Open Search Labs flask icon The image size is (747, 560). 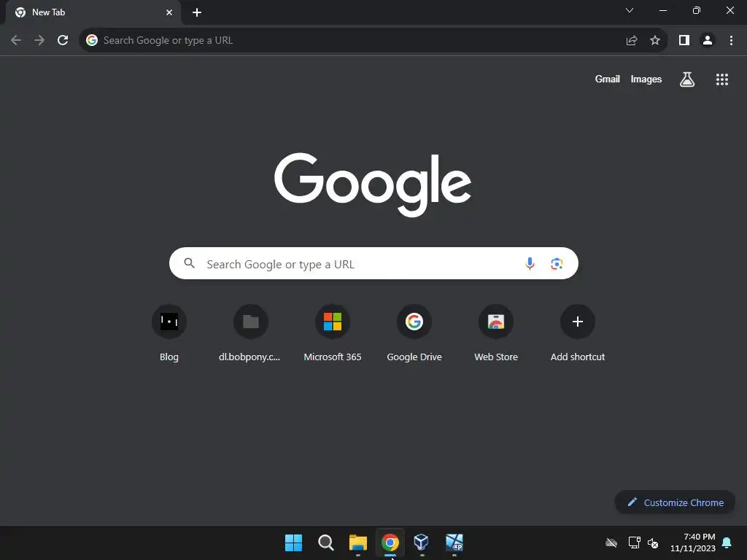[x=686, y=79]
